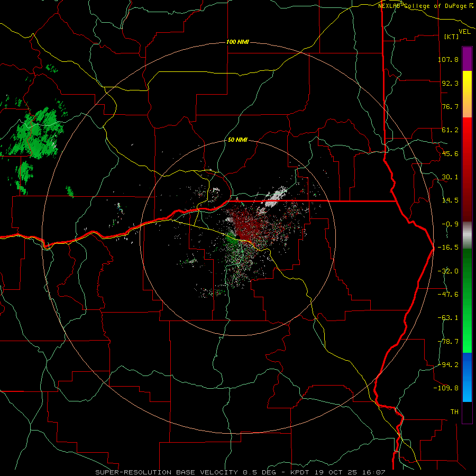Viewport: 476px width, 476px height.
Task: Click the VEL legend title
Action: tap(464, 32)
